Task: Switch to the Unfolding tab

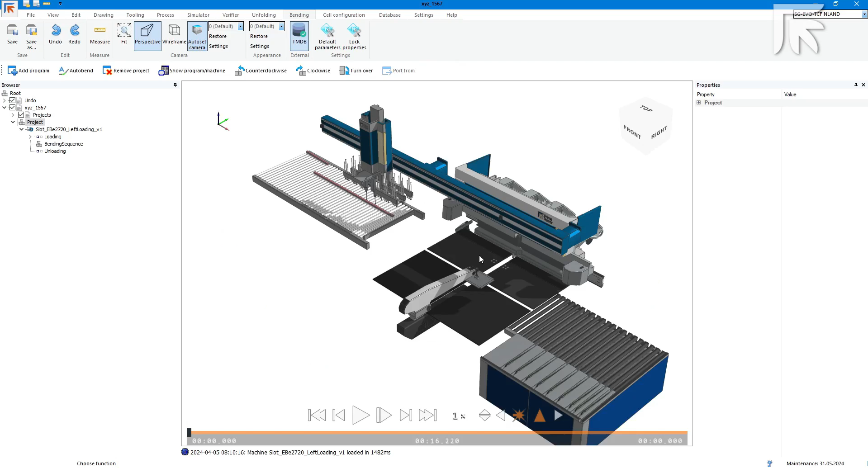Action: click(x=264, y=15)
